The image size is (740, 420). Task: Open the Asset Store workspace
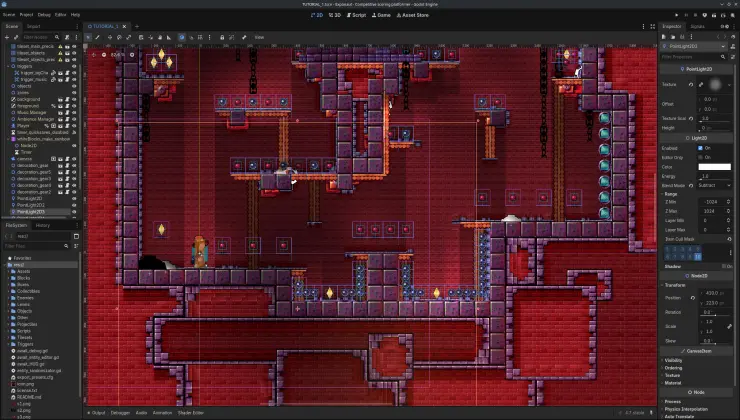pyautogui.click(x=412, y=15)
